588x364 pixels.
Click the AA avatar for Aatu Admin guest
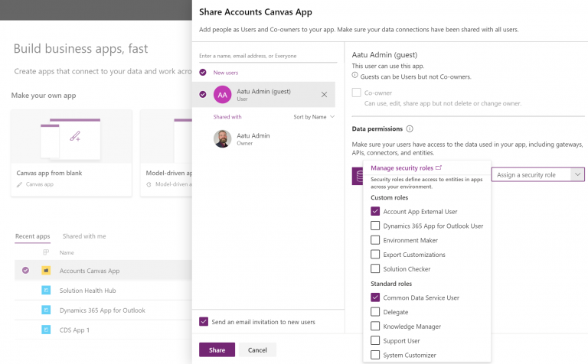click(x=222, y=95)
